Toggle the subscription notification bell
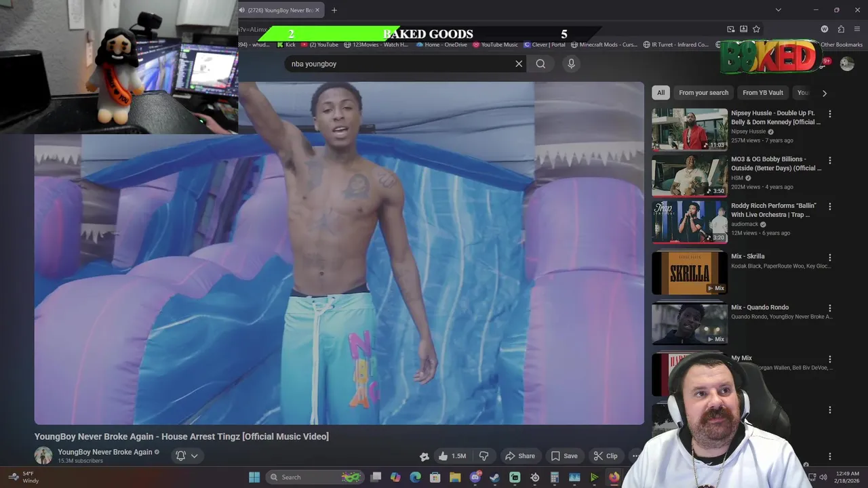This screenshot has width=868, height=488. pos(180,455)
